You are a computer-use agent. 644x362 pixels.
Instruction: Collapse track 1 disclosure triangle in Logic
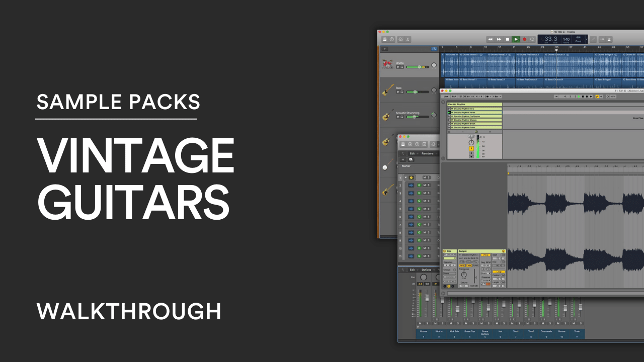pyautogui.click(x=406, y=177)
